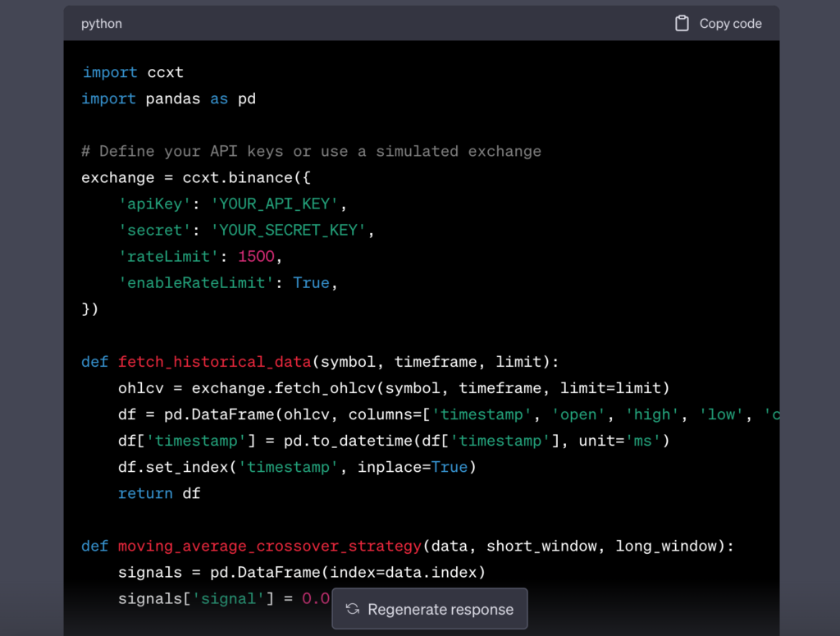
Task: Click the python language label
Action: tap(102, 24)
